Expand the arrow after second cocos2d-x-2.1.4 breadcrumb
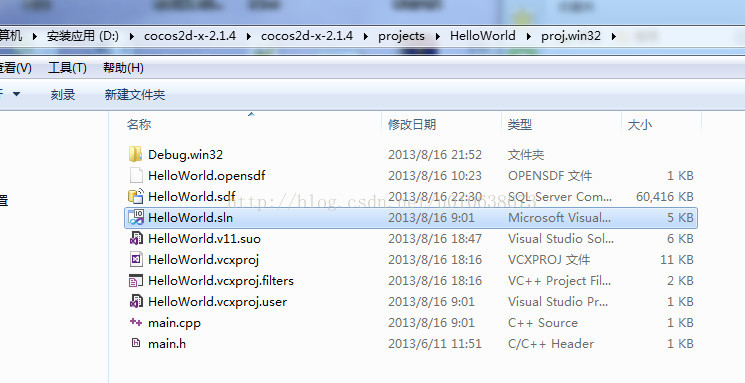 (x=365, y=36)
